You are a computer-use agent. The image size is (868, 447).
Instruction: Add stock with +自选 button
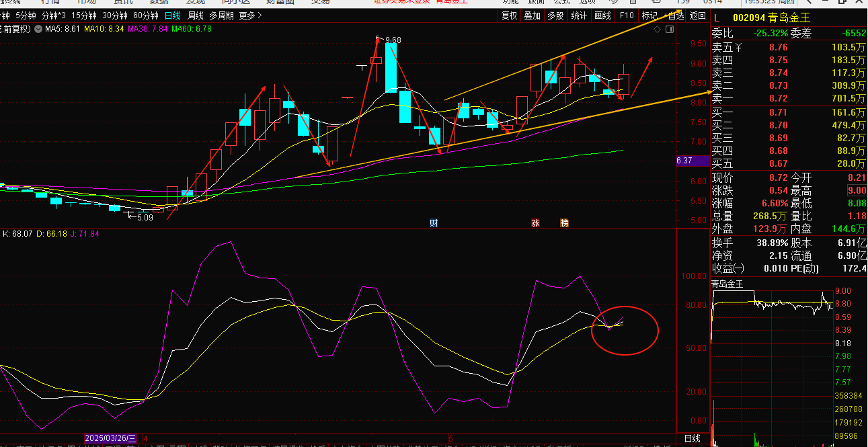click(673, 15)
